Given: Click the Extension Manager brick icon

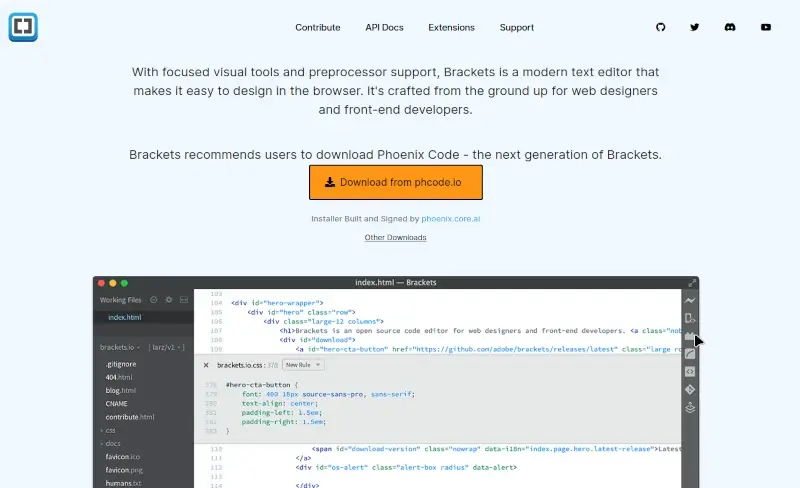Looking at the screenshot, I should 690,336.
